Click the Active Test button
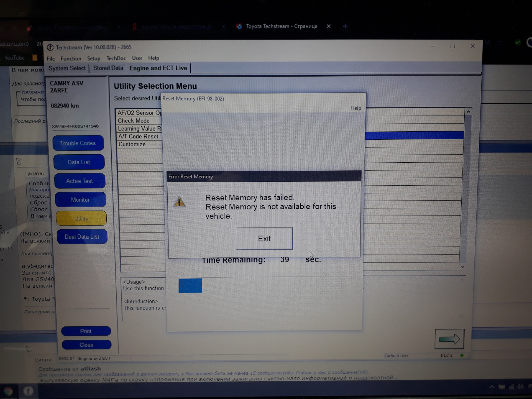The image size is (532, 399). (80, 181)
